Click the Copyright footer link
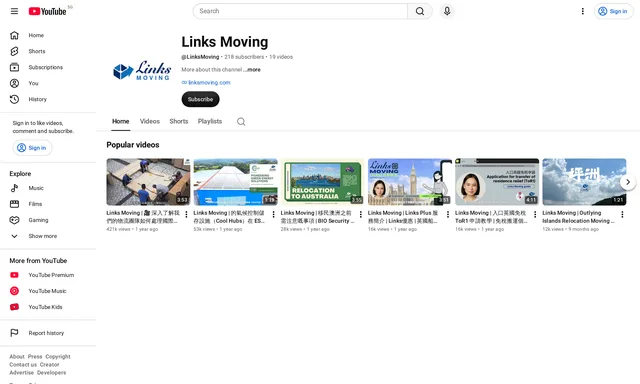The width and height of the screenshot is (640, 384). (58, 357)
